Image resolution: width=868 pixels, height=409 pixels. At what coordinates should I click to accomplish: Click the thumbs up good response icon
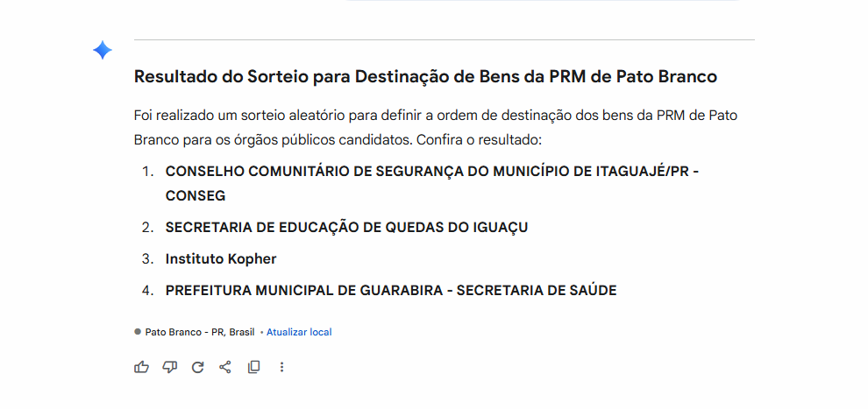coord(141,367)
